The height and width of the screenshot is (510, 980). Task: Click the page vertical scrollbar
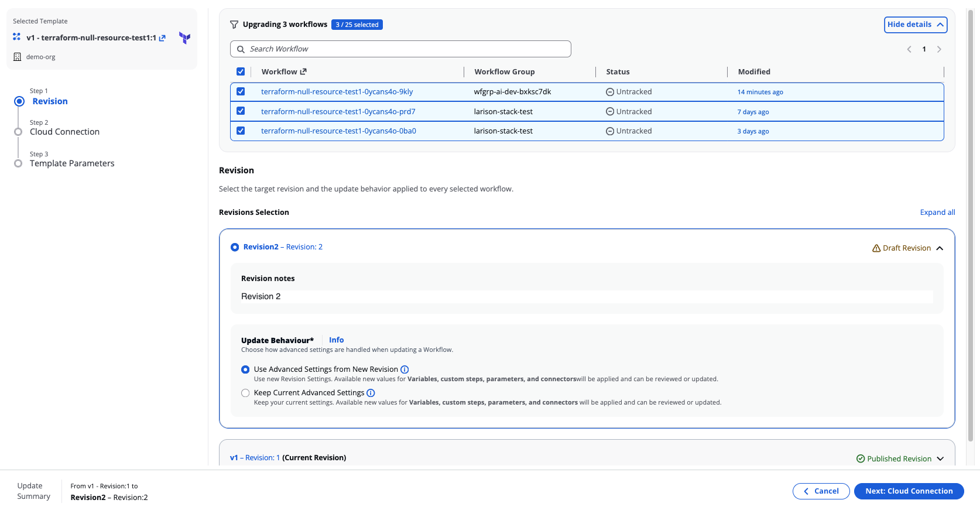tap(971, 225)
